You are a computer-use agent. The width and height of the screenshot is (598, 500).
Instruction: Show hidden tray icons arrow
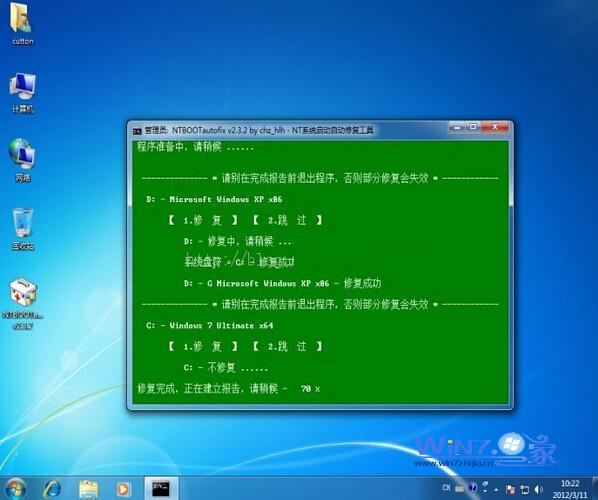tap(496, 489)
